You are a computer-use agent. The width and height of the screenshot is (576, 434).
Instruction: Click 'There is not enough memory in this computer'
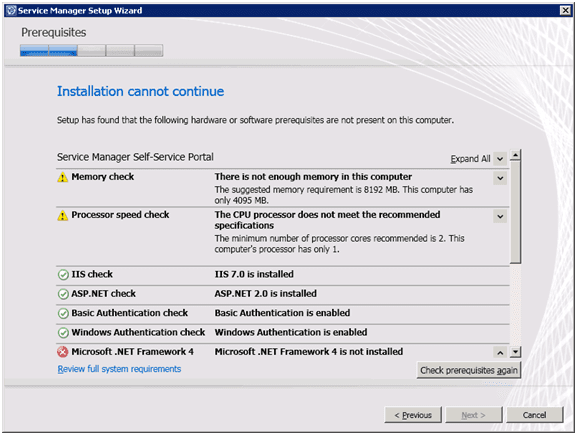tap(313, 177)
